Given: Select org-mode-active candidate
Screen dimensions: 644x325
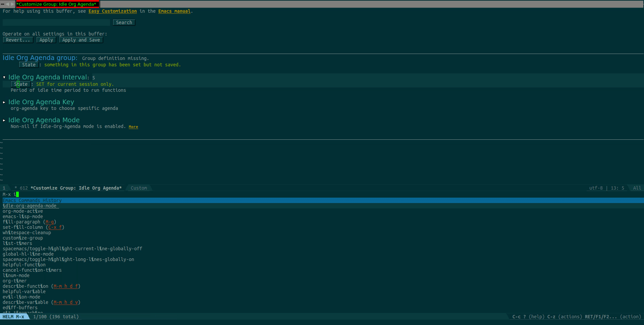Looking at the screenshot, I should (23, 211).
